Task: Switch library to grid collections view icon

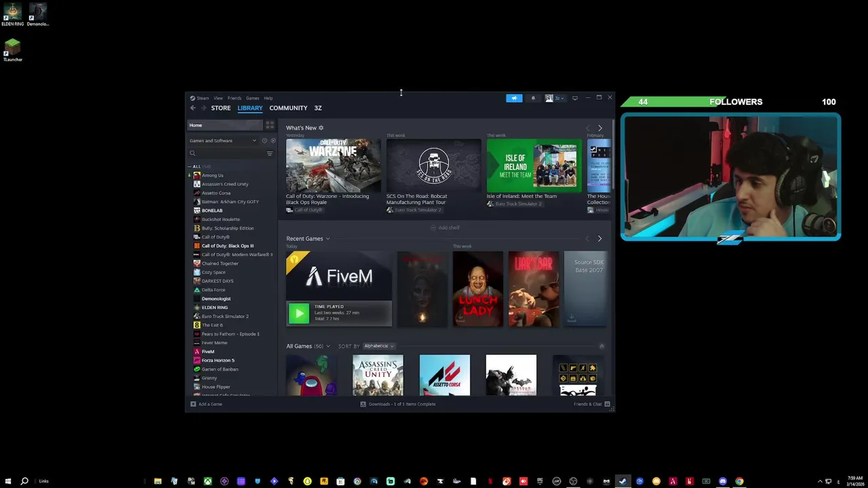Action: coord(270,125)
